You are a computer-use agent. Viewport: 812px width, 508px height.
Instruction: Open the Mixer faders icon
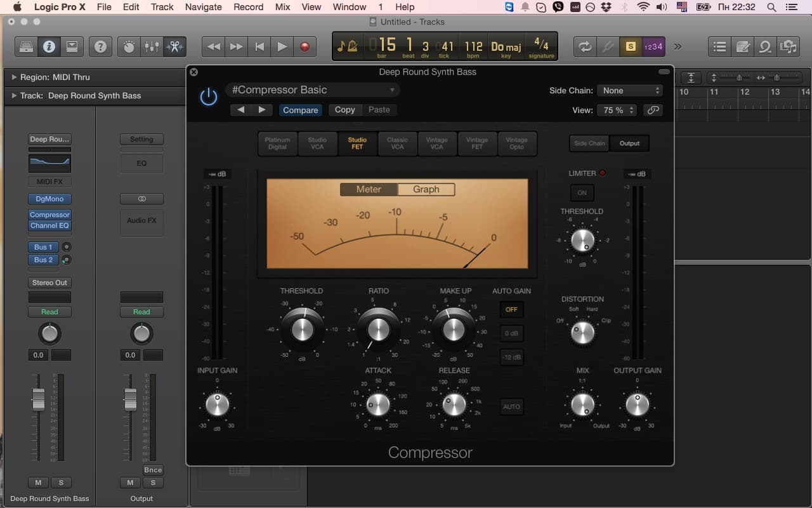(152, 46)
